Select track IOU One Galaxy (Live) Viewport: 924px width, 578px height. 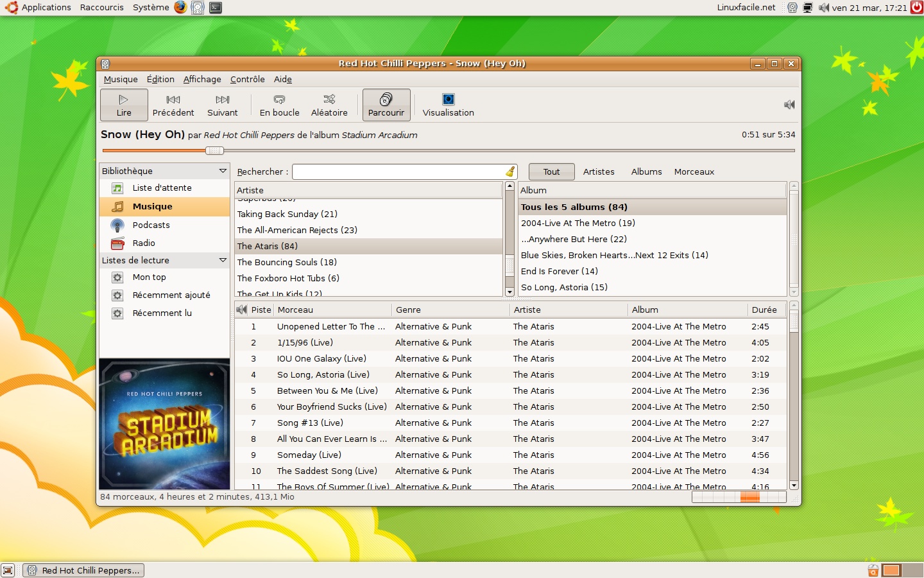(x=511, y=358)
